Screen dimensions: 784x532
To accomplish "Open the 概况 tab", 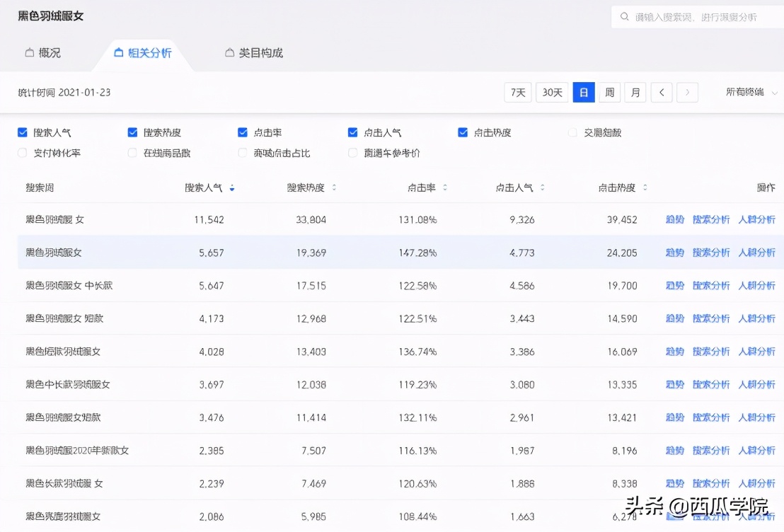I will pos(43,52).
